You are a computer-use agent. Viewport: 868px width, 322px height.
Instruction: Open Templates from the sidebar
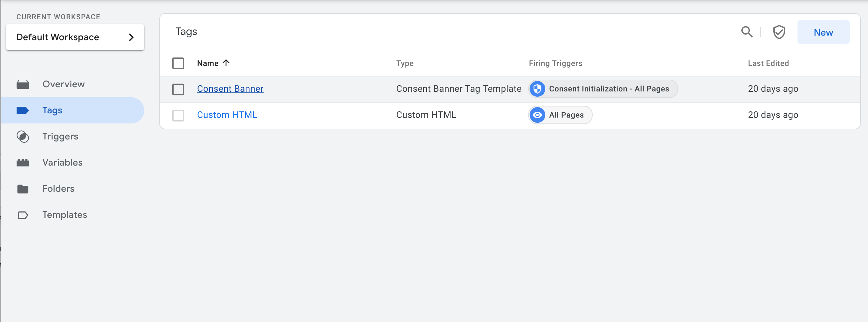(72, 215)
